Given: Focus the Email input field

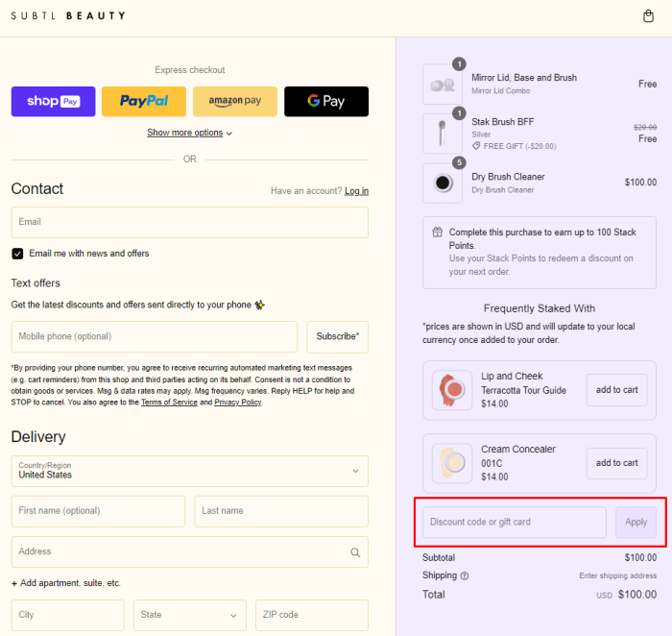Looking at the screenshot, I should click(x=190, y=222).
